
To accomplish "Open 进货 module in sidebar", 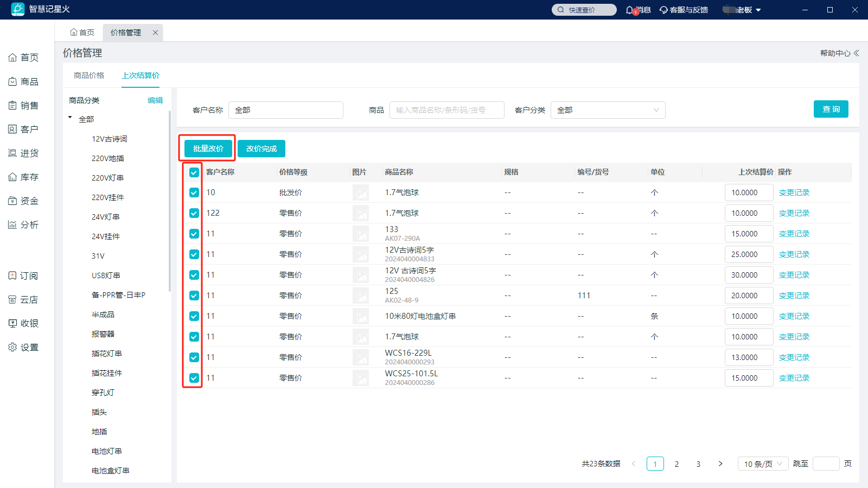I will 23,153.
